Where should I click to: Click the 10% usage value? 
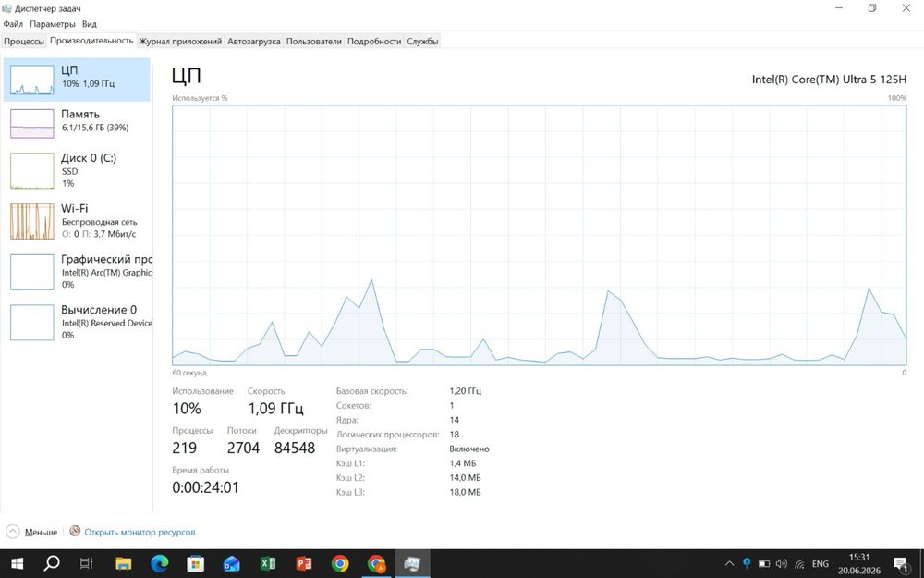coord(187,408)
